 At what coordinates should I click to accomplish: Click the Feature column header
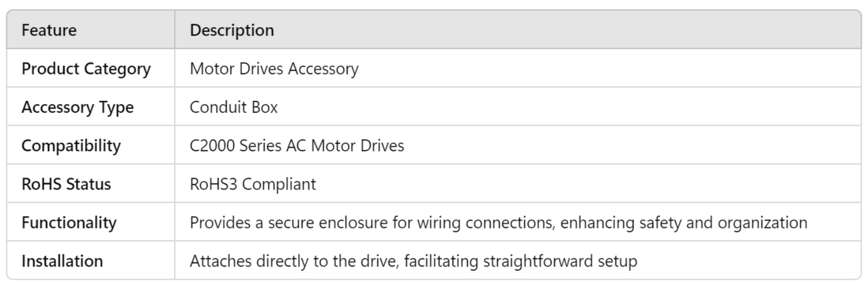(x=49, y=30)
